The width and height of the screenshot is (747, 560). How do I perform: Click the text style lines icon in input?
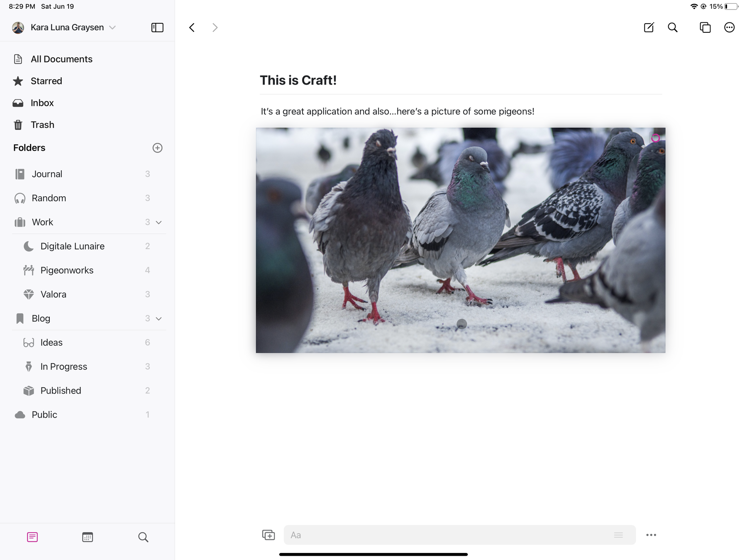tap(618, 535)
